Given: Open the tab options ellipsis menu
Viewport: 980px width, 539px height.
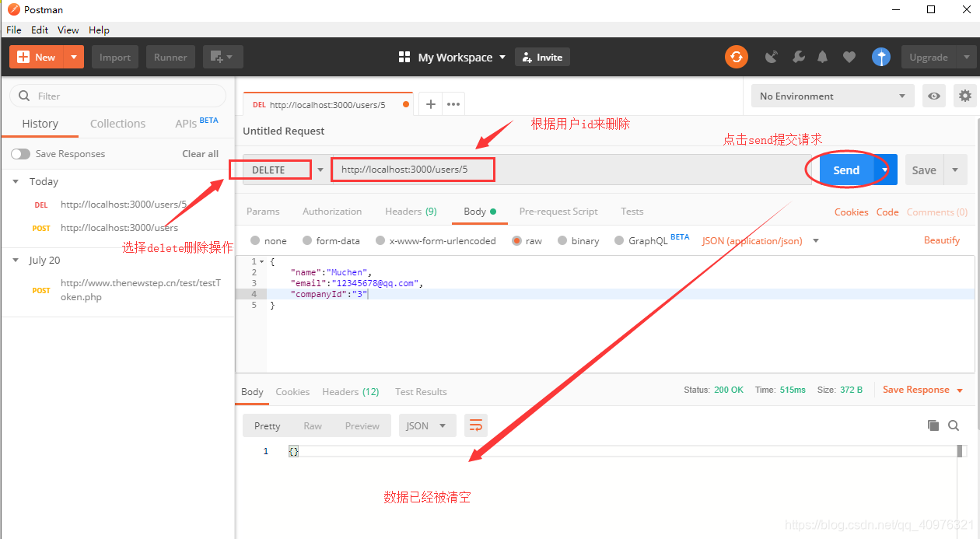Looking at the screenshot, I should coord(453,103).
